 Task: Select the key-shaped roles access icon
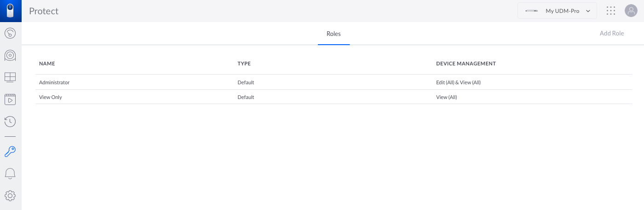(10, 152)
